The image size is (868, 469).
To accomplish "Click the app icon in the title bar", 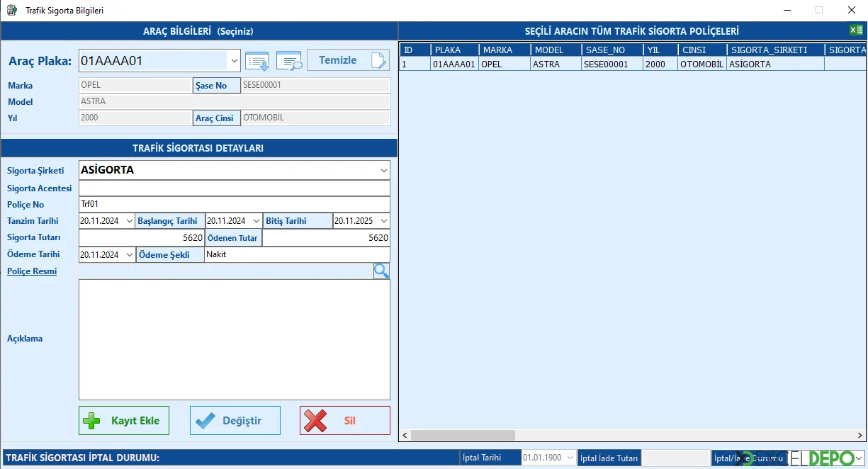I will tap(12, 11).
